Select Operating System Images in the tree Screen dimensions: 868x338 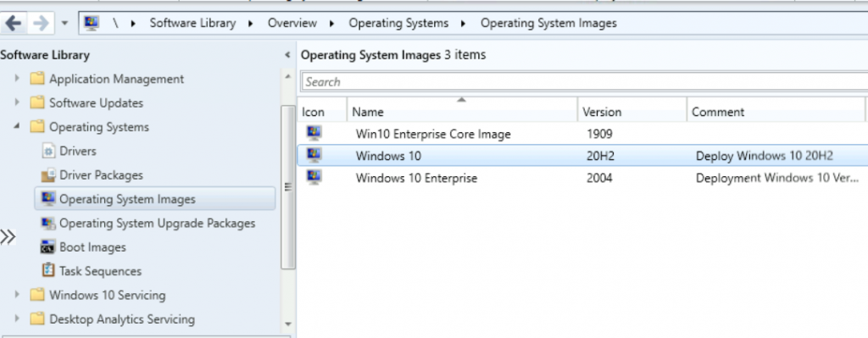click(x=155, y=198)
